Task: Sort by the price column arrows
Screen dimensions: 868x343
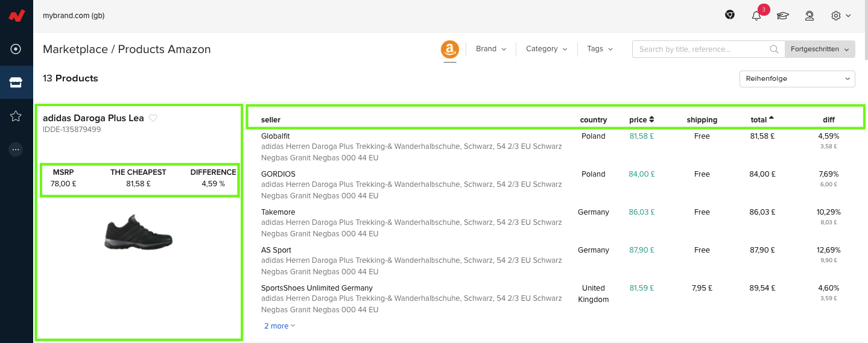Action: click(x=651, y=119)
